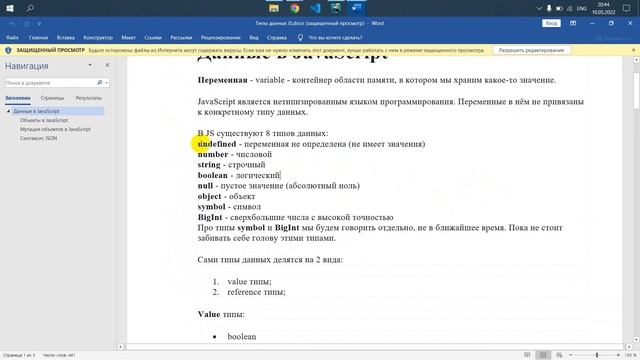Click the 'Что вы хотите сделать?' search box
The image size is (640, 360).
click(335, 38)
